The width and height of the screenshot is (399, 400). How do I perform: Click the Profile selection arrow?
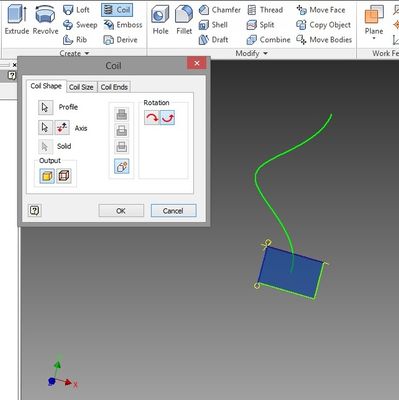pyautogui.click(x=45, y=107)
